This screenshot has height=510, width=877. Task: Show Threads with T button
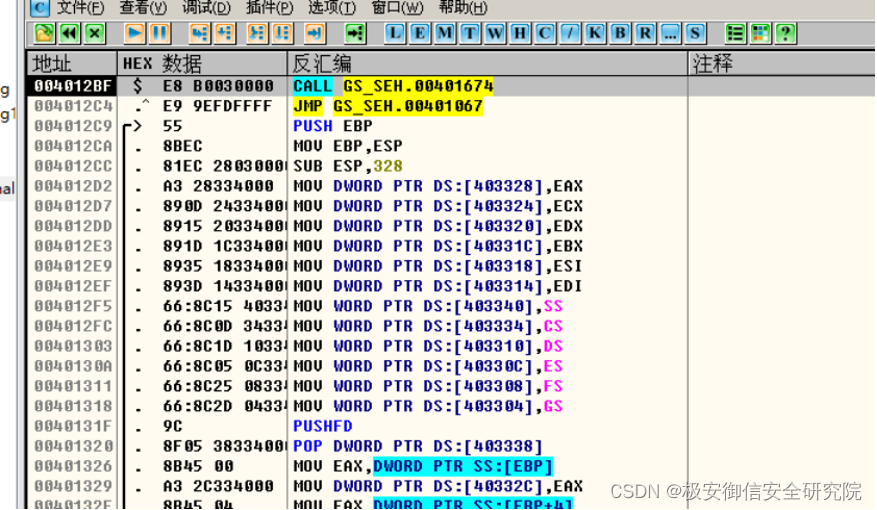click(470, 34)
